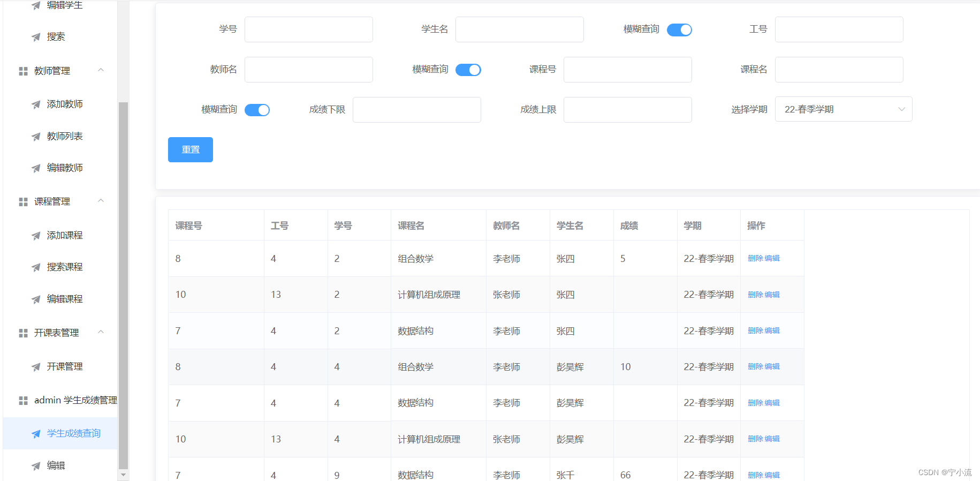Focus the 学号 input field

click(x=309, y=29)
